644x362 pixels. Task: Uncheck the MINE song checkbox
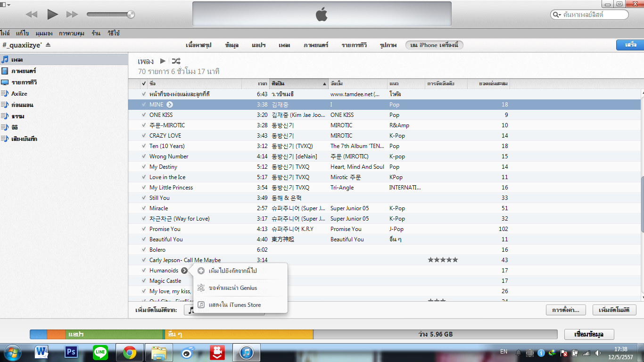coord(144,105)
